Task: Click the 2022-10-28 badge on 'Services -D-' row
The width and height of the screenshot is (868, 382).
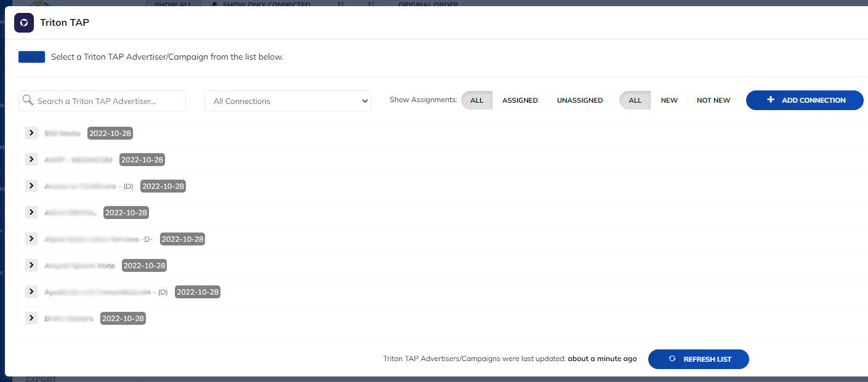Action: pyautogui.click(x=182, y=239)
